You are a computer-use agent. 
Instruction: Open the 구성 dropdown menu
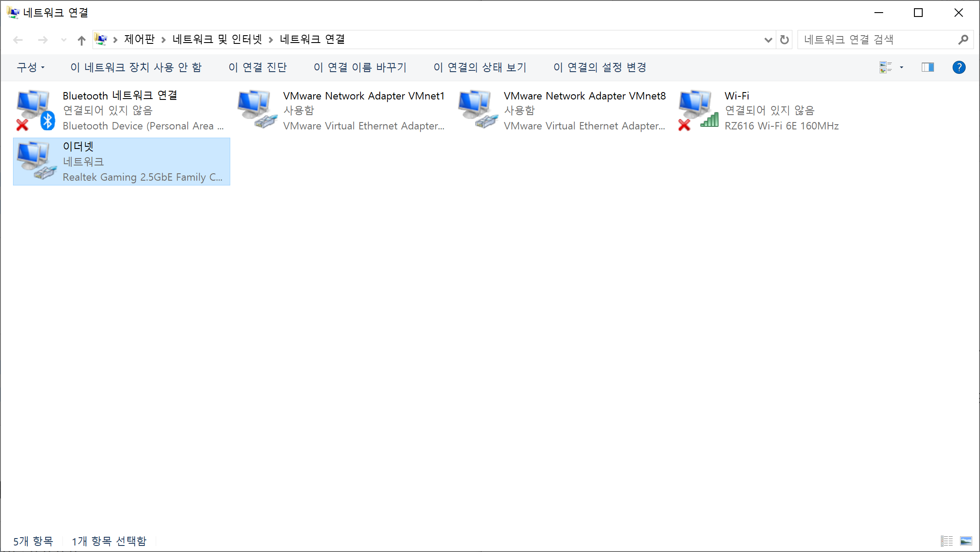click(x=30, y=67)
